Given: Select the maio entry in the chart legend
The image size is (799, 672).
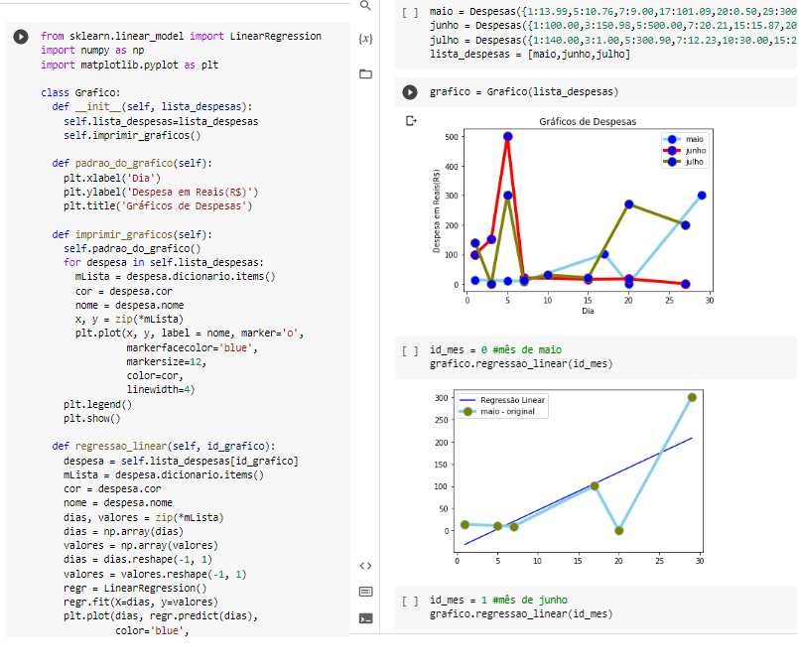Looking at the screenshot, I should pyautogui.click(x=696, y=140).
